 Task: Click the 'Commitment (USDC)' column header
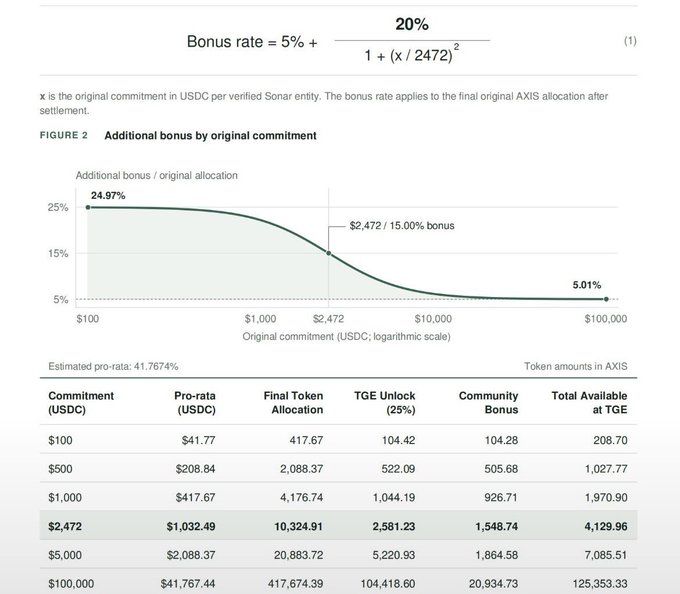click(81, 402)
